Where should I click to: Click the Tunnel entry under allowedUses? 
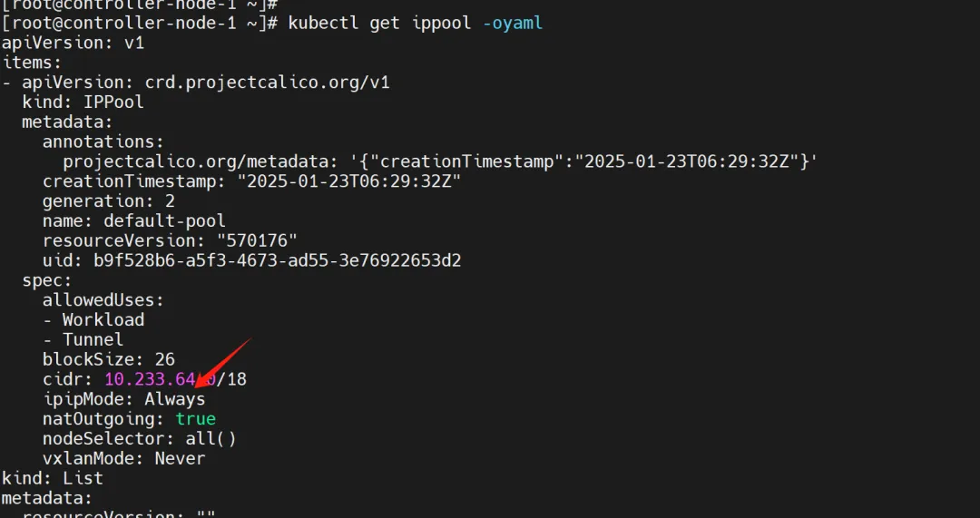93,339
